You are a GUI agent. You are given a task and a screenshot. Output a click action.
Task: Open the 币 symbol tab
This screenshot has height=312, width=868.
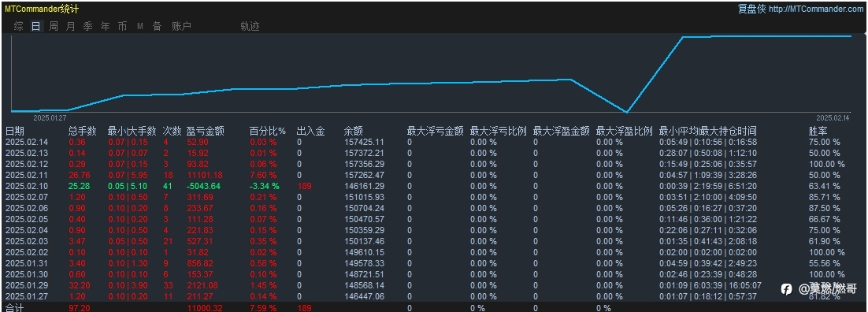[x=122, y=26]
